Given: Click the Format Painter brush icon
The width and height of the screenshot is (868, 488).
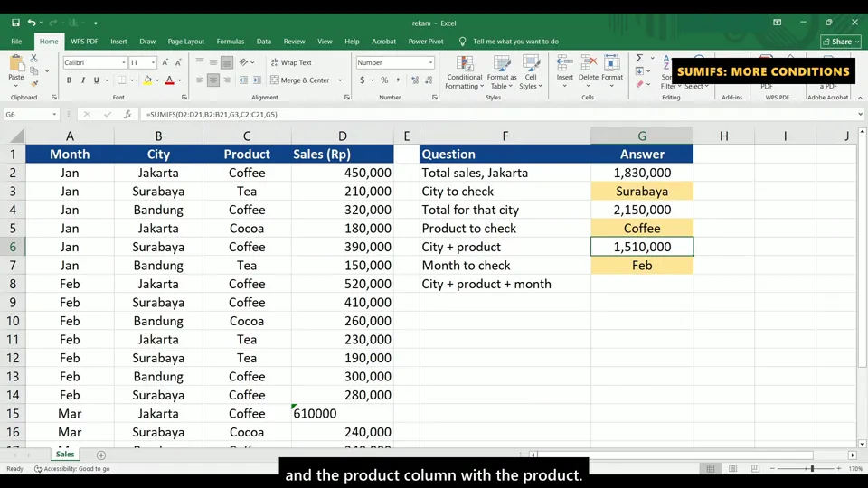Looking at the screenshot, I should click(34, 83).
